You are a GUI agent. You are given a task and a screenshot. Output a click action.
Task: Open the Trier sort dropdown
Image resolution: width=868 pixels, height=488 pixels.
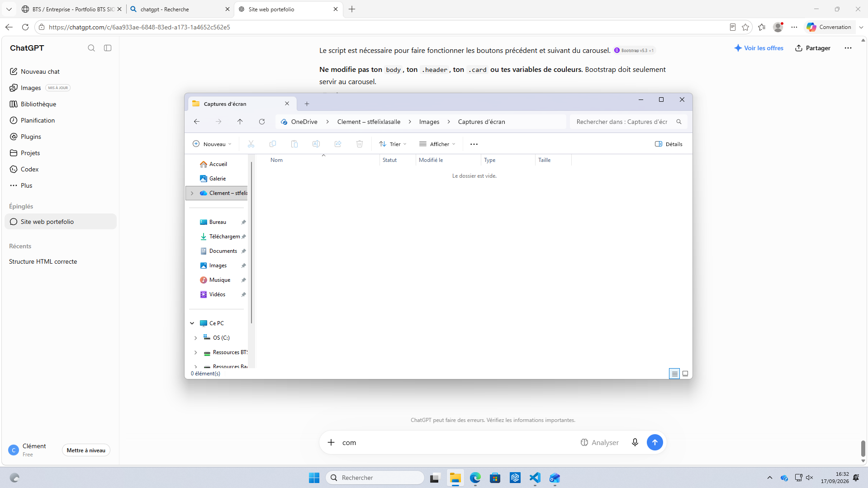point(393,144)
